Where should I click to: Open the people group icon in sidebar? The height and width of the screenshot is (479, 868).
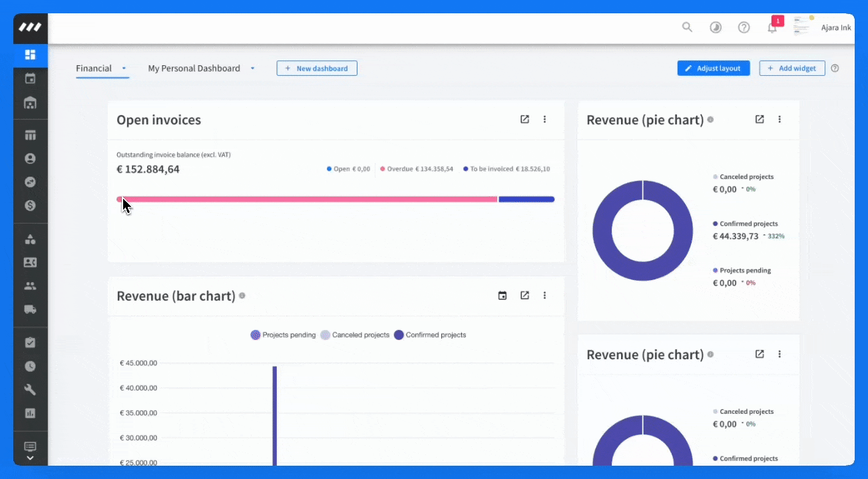tap(30, 286)
